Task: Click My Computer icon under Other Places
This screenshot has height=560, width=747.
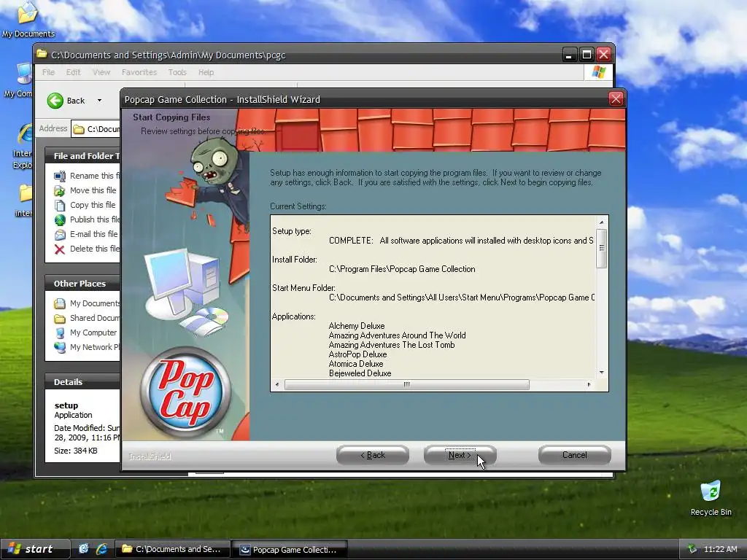Action: [60, 332]
